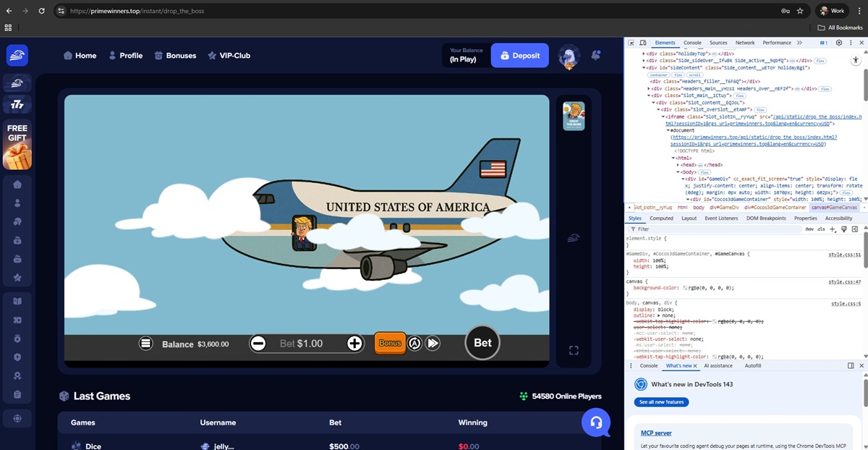The width and height of the screenshot is (868, 450).
Task: Click the Deposit button
Action: 520,56
